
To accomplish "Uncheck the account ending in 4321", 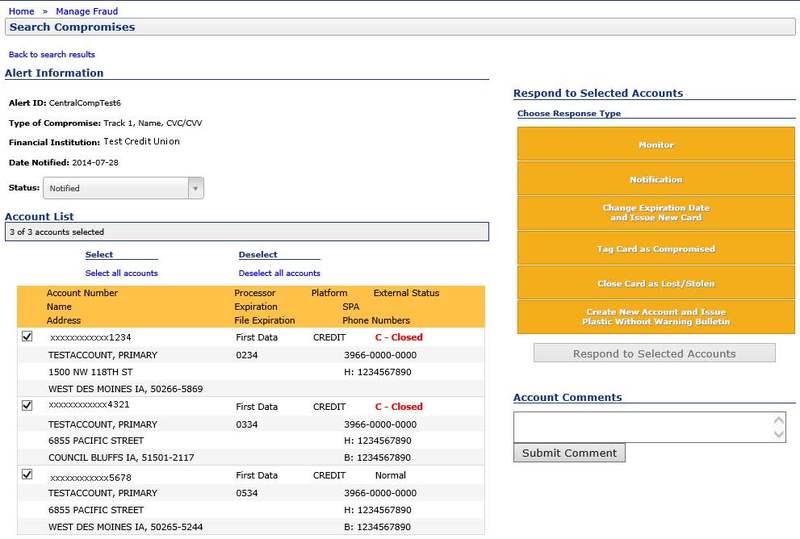I will pyautogui.click(x=27, y=406).
